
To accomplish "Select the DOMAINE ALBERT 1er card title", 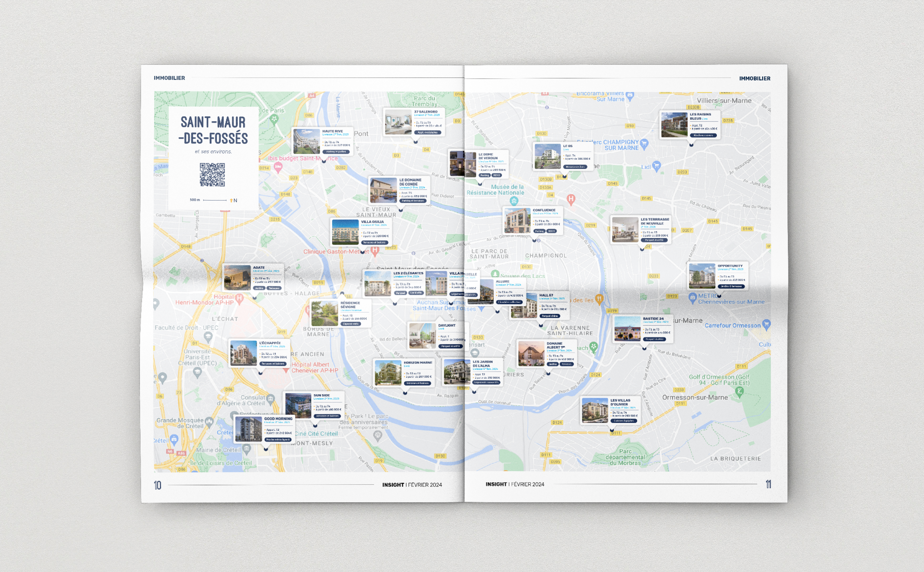I will (556, 345).
